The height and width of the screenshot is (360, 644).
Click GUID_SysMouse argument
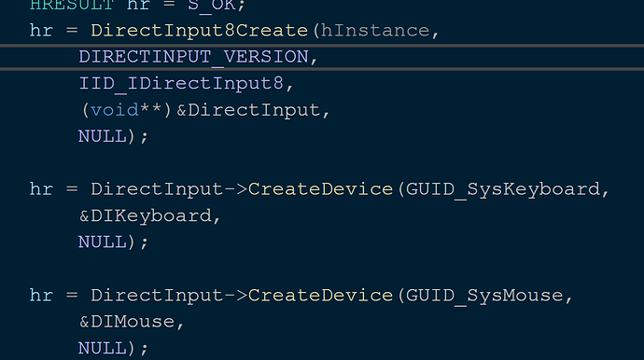(x=484, y=296)
